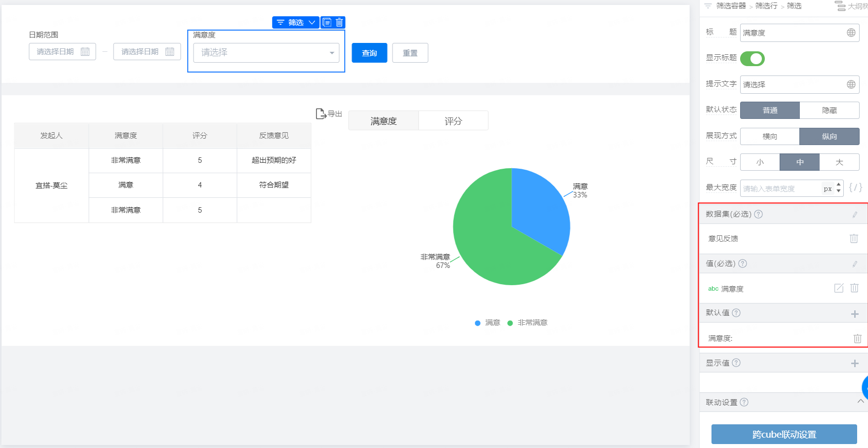This screenshot has height=448, width=868.
Task: Switch chart to 评分 tab
Action: click(x=453, y=121)
